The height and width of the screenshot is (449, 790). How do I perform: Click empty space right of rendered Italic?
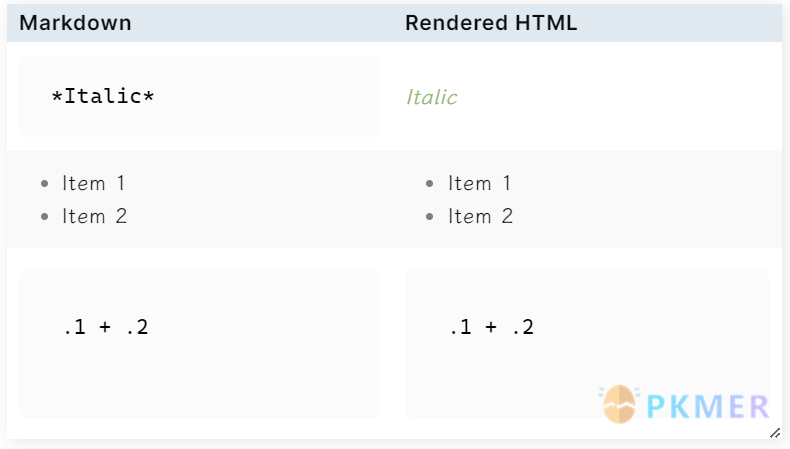[x=615, y=97]
